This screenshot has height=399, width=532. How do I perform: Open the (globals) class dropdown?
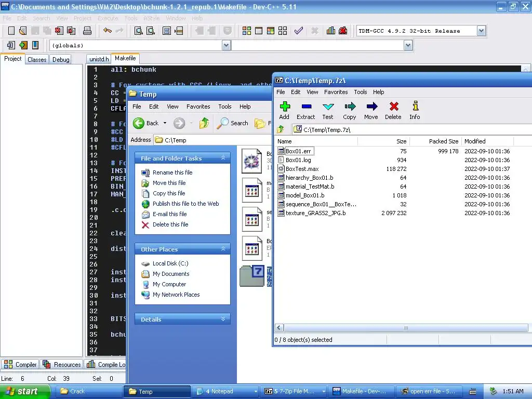tap(227, 45)
